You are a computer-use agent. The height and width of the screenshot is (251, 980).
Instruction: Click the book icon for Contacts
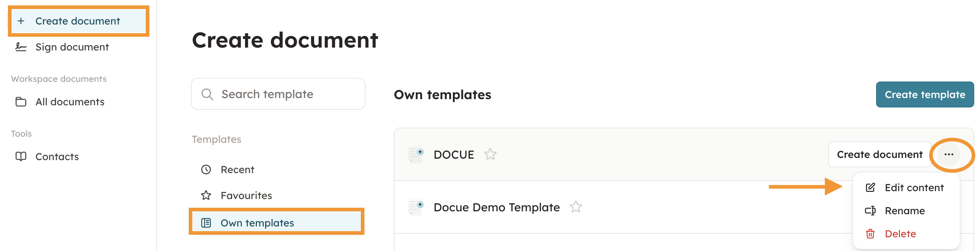(21, 157)
